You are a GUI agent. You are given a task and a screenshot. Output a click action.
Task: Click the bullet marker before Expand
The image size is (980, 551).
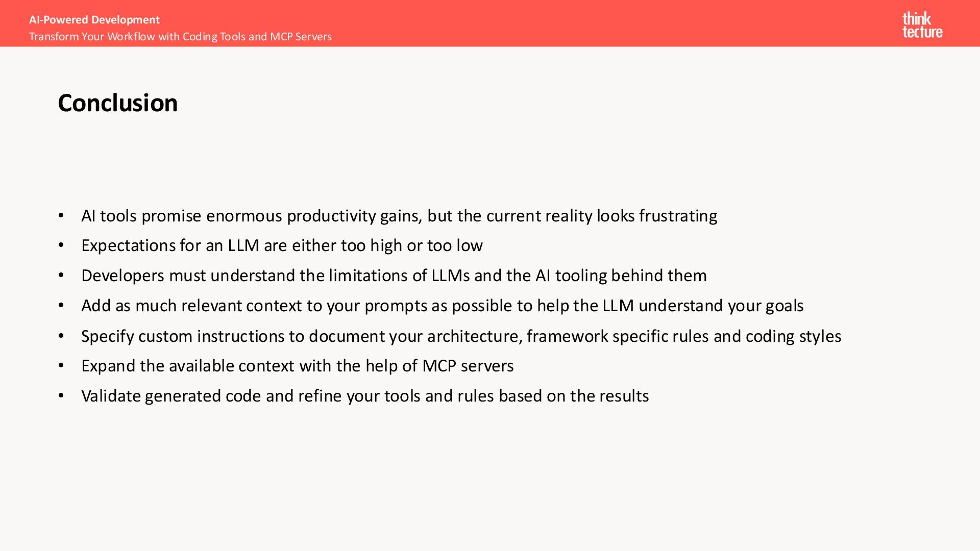click(61, 366)
